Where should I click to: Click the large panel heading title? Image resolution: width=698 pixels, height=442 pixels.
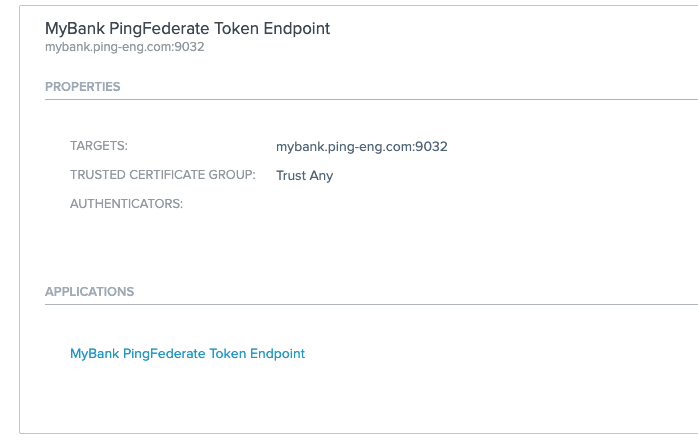point(187,28)
